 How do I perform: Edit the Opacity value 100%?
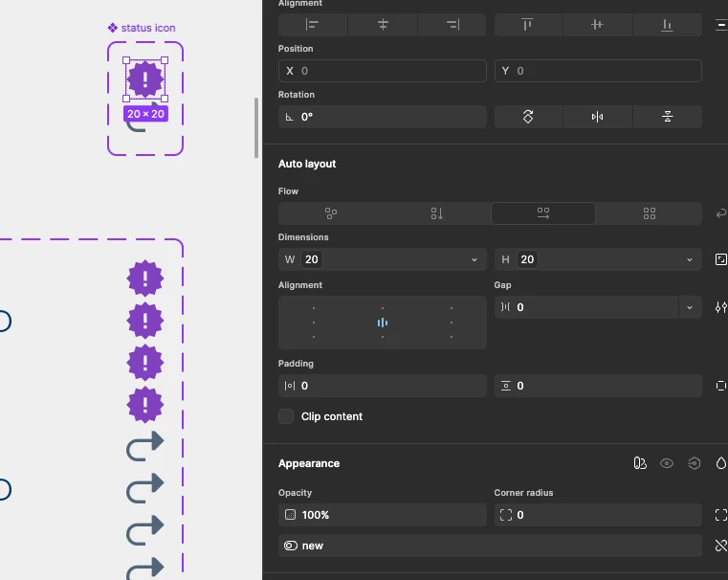coord(382,515)
